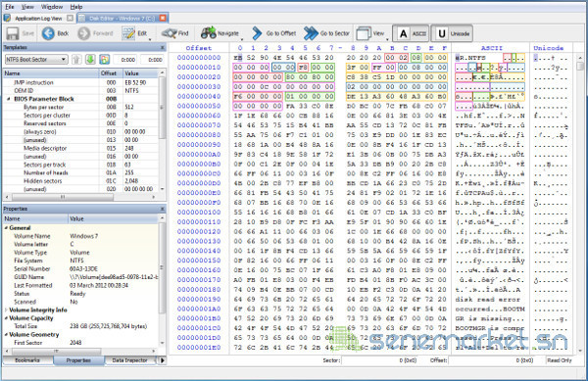
Task: Switch to the Properties bottom tab
Action: point(78,360)
